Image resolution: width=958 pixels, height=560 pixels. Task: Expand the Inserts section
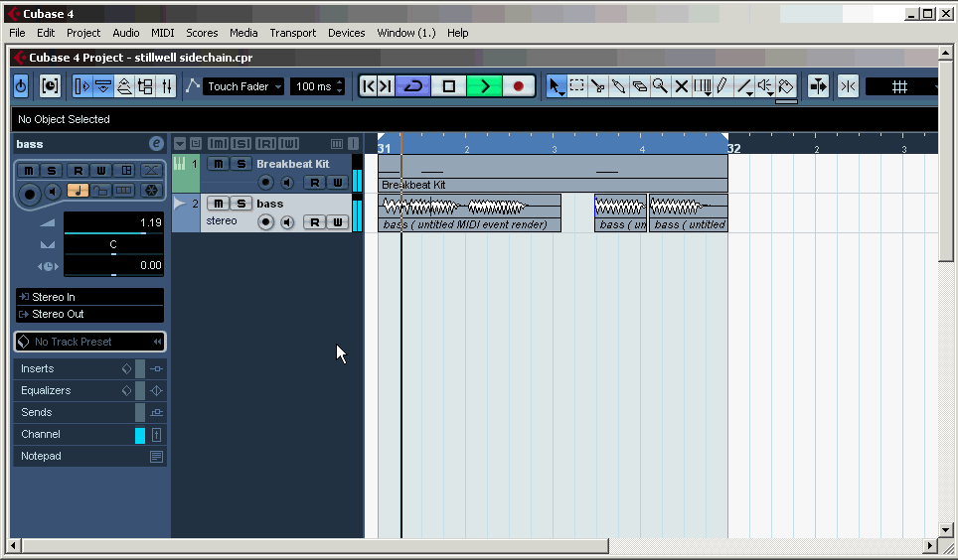click(x=89, y=368)
